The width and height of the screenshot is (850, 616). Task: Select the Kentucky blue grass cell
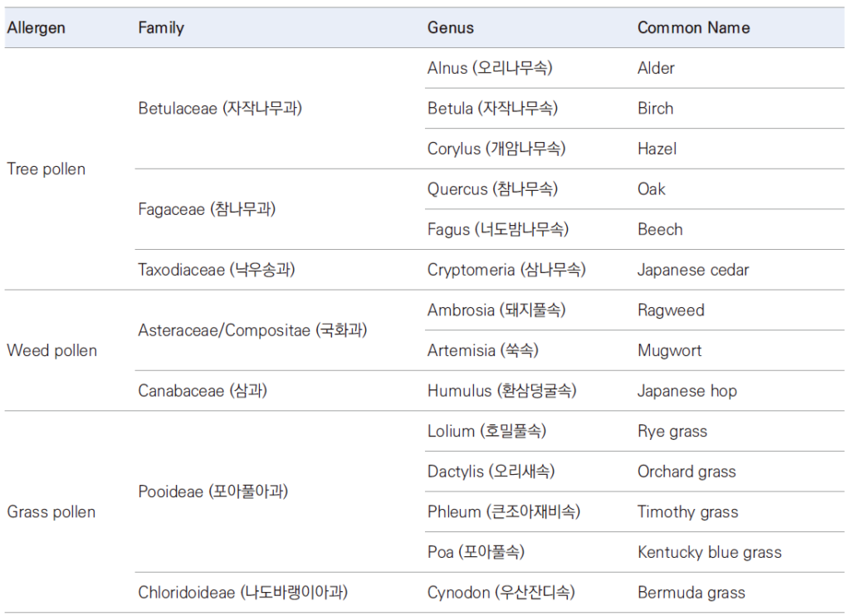click(x=710, y=553)
